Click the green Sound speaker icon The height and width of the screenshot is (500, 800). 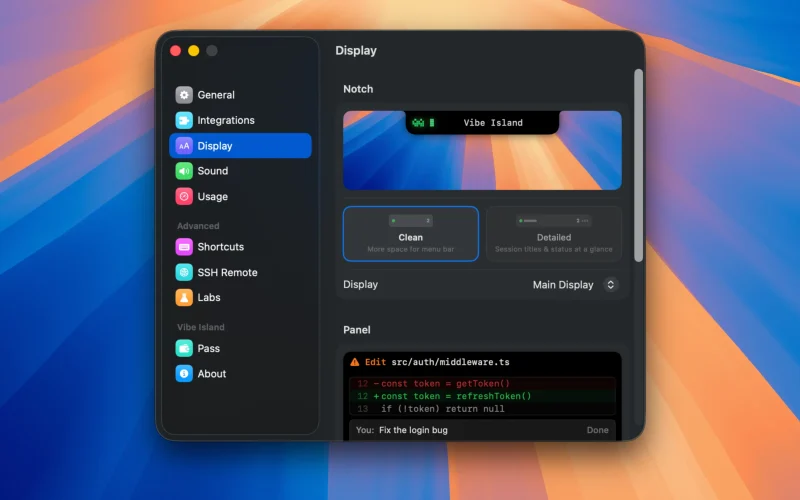[x=184, y=171]
